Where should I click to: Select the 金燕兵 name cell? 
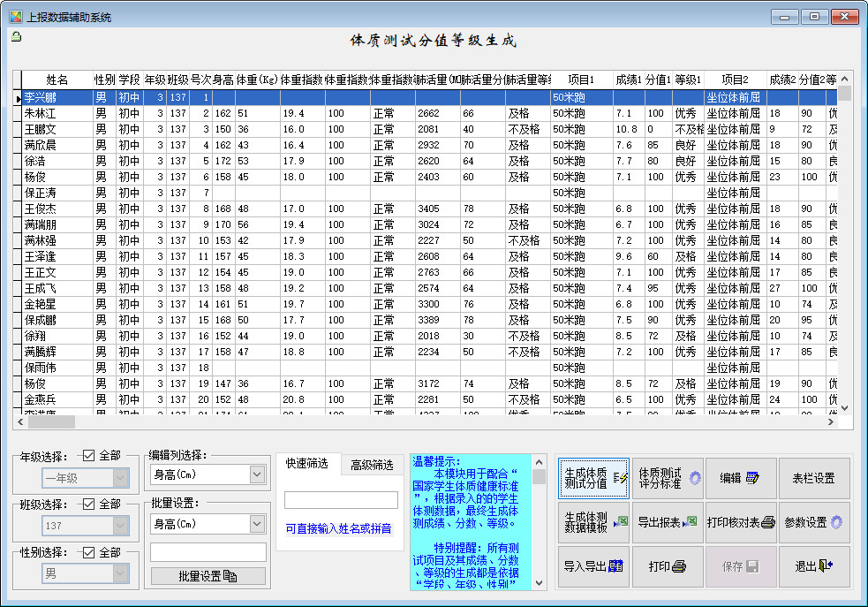coord(57,400)
